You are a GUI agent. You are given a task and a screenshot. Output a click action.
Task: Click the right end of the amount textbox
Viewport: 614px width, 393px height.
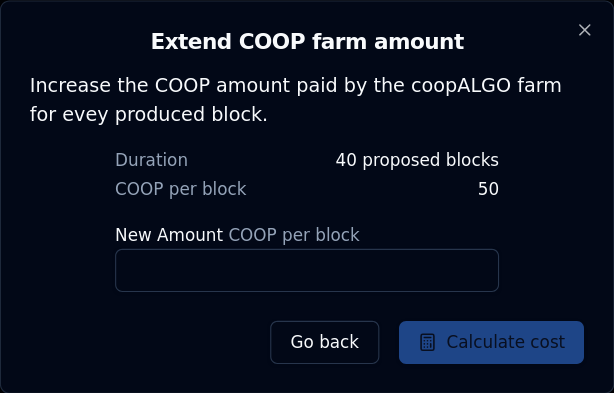[491, 270]
